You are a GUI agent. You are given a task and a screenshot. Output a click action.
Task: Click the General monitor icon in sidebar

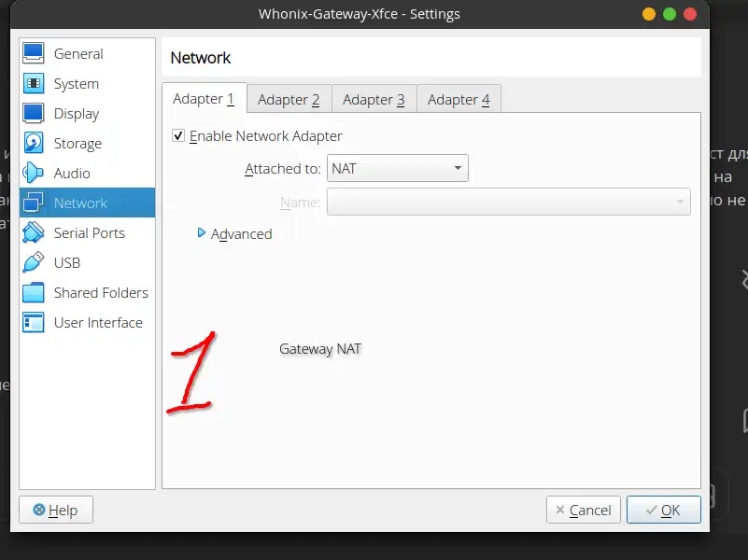tap(33, 53)
